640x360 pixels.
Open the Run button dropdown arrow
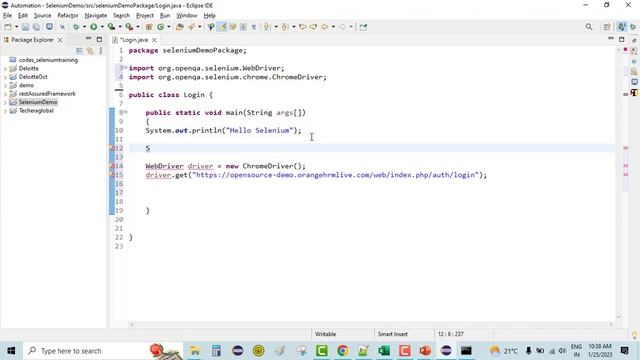(x=102, y=27)
